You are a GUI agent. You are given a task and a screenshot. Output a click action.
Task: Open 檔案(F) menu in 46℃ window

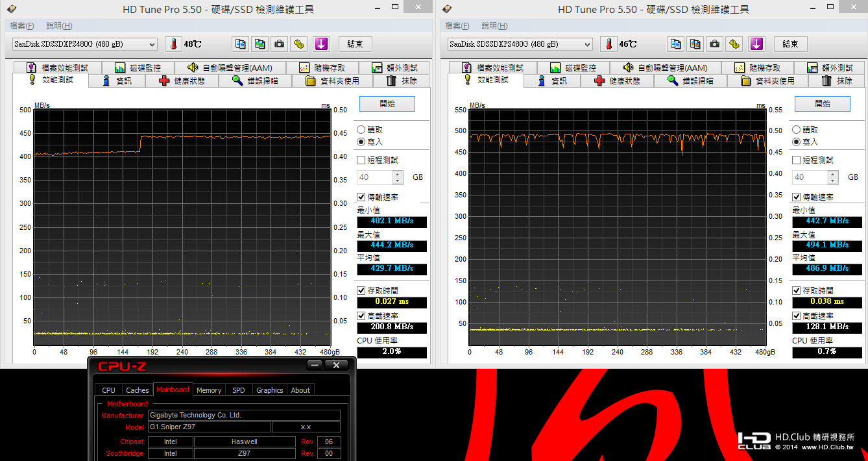[x=457, y=26]
